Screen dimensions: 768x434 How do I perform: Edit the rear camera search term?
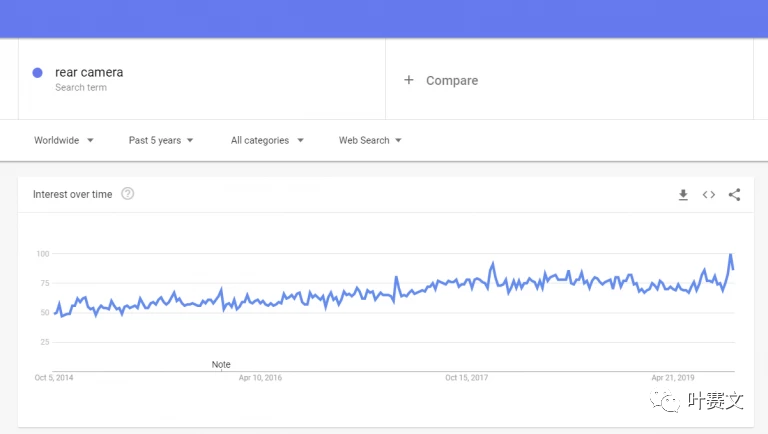tap(89, 72)
